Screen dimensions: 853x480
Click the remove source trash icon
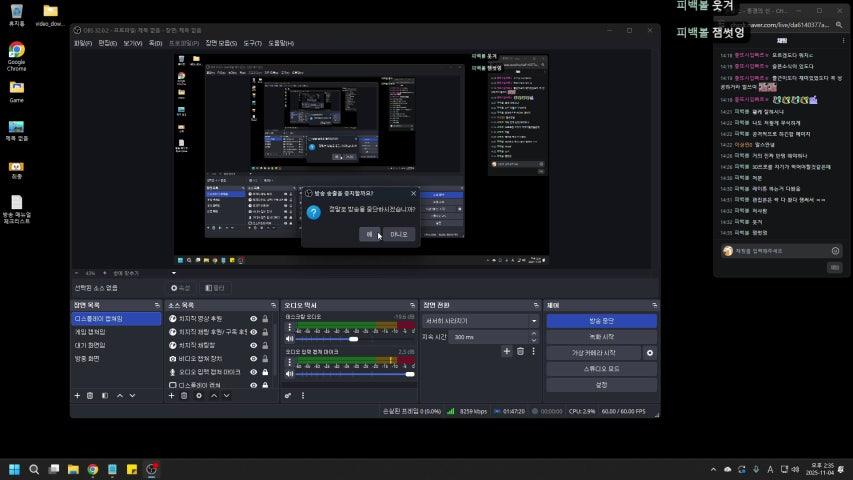click(184, 396)
